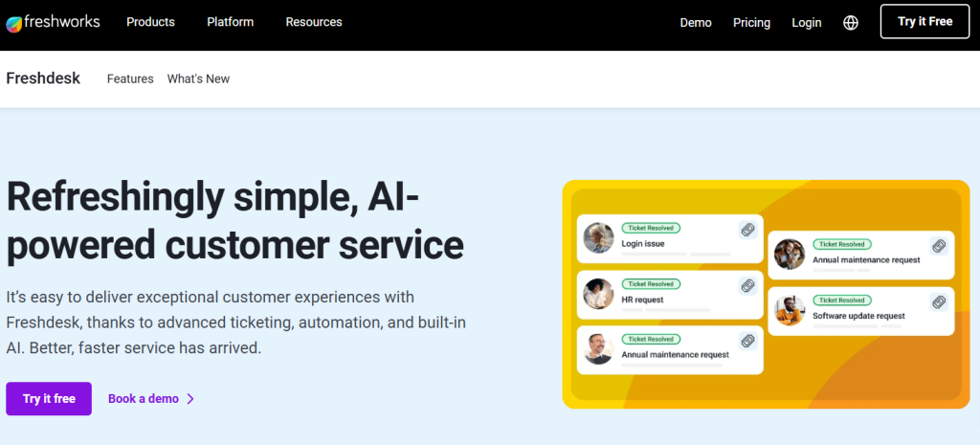
Task: Click Ticket Resolved badge on HR request
Action: click(651, 284)
